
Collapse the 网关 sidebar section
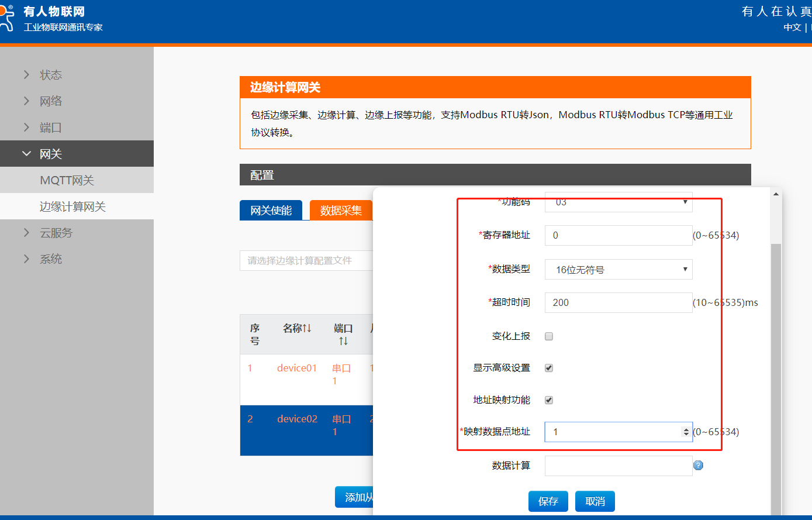pos(51,154)
